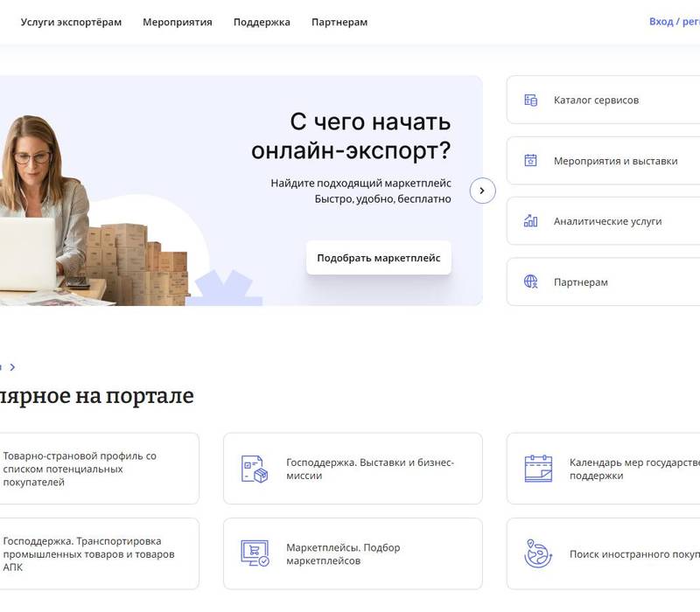The height and width of the screenshot is (612, 700).
Task: Click the Вход / регистрация link
Action: tap(675, 21)
